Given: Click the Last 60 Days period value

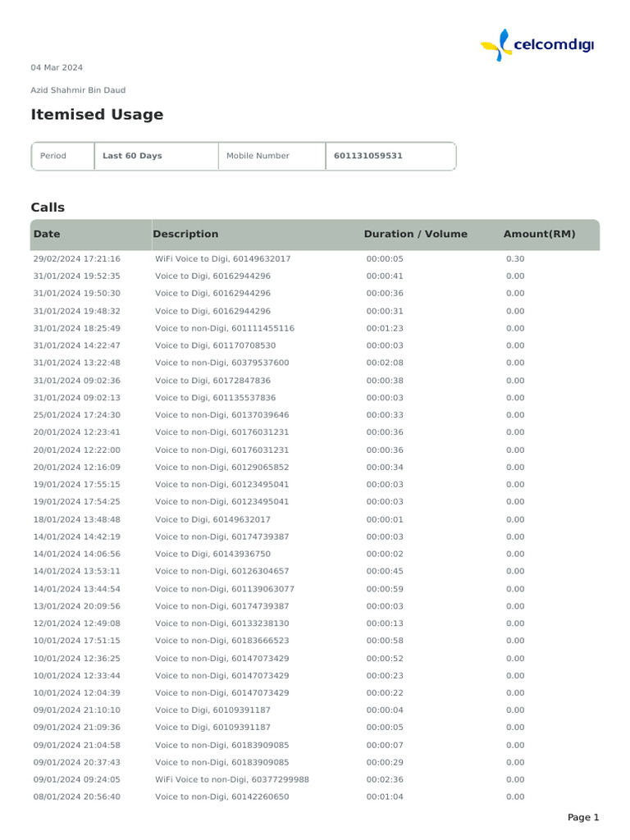Looking at the screenshot, I should pos(132,156).
